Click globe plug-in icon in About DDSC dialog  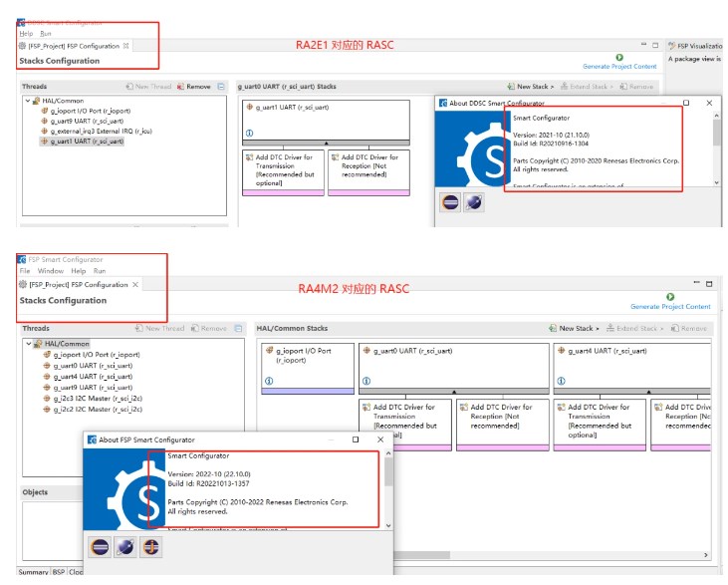(x=474, y=202)
